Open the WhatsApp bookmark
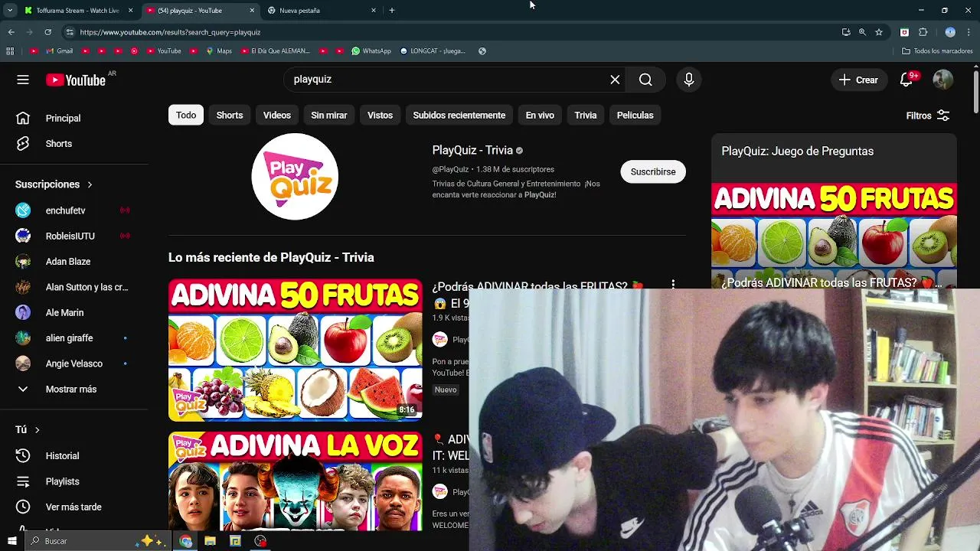This screenshot has width=980, height=551. (x=371, y=51)
